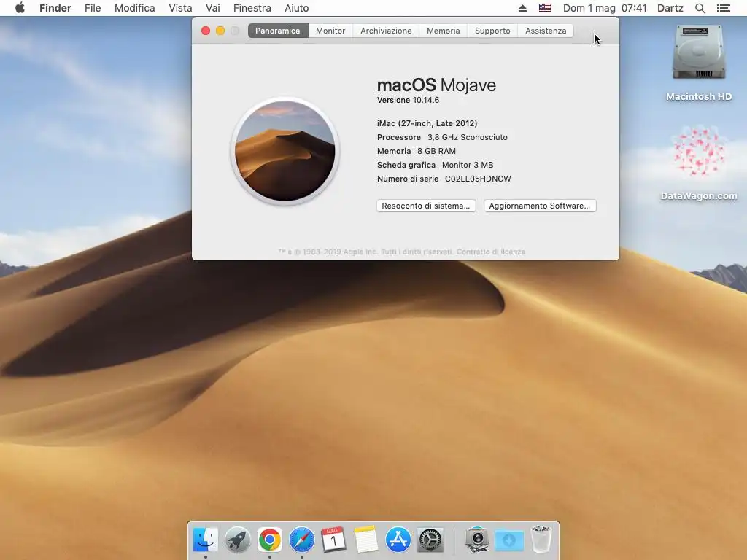
Task: Open the US flag input source menu
Action: [544, 8]
